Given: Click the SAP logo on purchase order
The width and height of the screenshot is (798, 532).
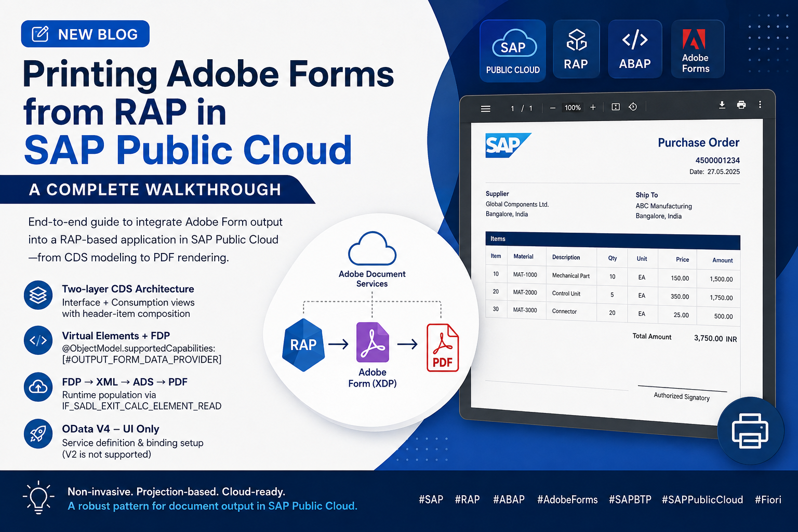Looking at the screenshot, I should pos(508,145).
